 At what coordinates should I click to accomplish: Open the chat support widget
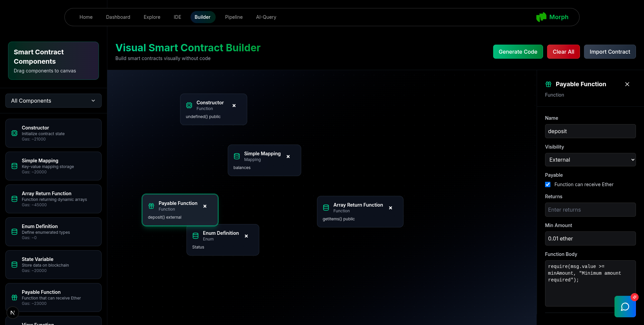pos(625,307)
